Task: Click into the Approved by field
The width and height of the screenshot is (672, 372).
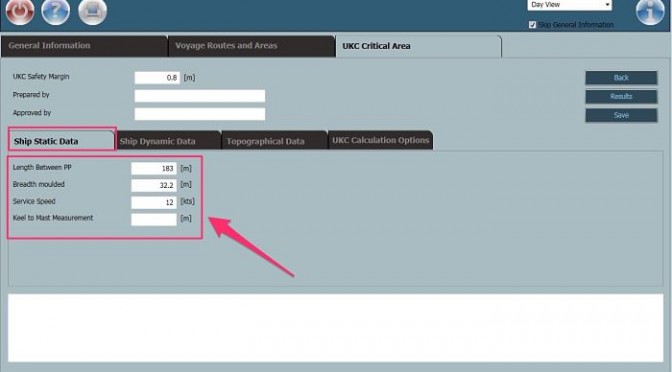Action: coord(200,114)
